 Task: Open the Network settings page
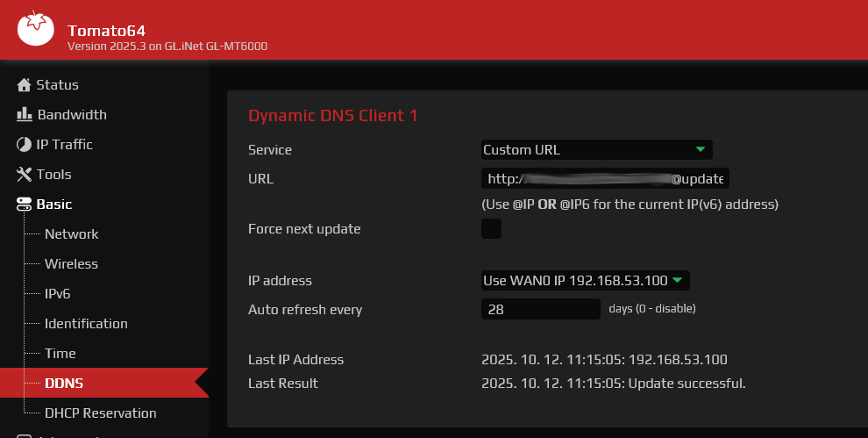pyautogui.click(x=72, y=234)
